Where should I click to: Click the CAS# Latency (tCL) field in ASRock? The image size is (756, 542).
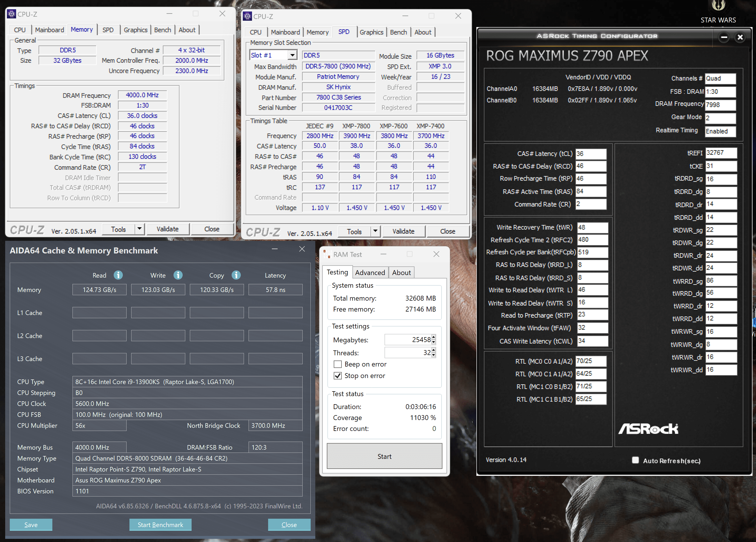click(591, 154)
